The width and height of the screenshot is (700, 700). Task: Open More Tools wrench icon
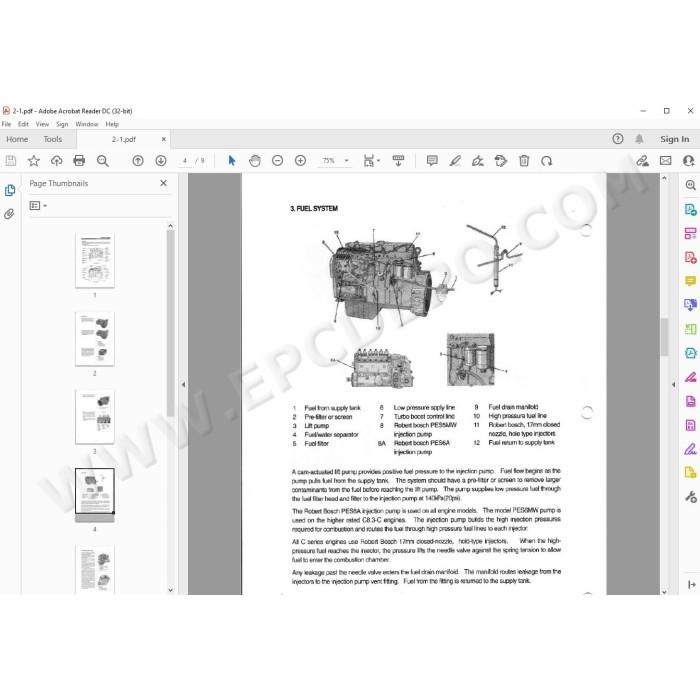click(691, 497)
